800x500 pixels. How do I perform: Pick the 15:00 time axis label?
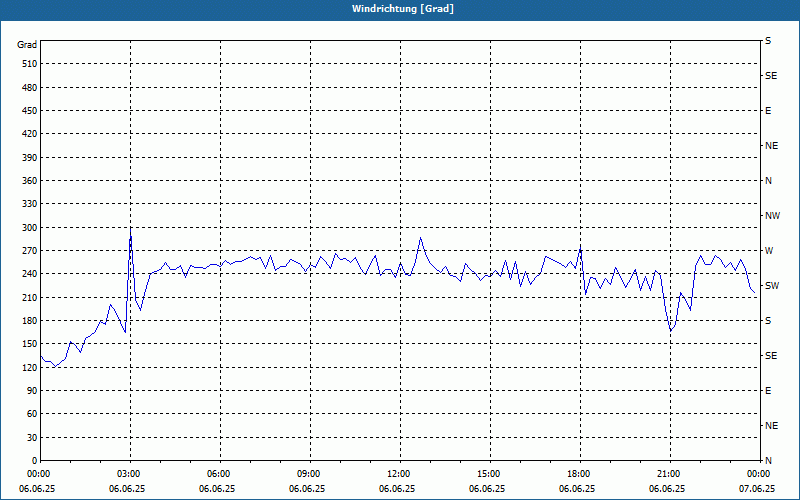pos(488,474)
